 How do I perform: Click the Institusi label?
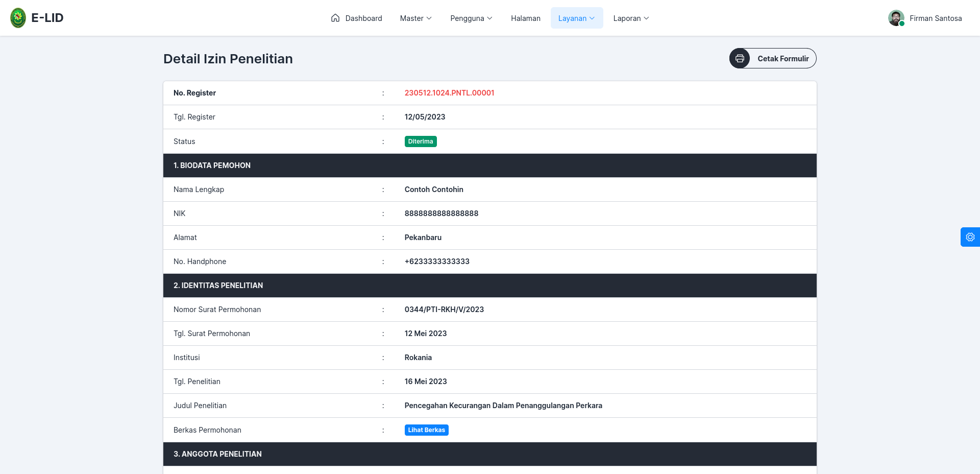pos(187,358)
